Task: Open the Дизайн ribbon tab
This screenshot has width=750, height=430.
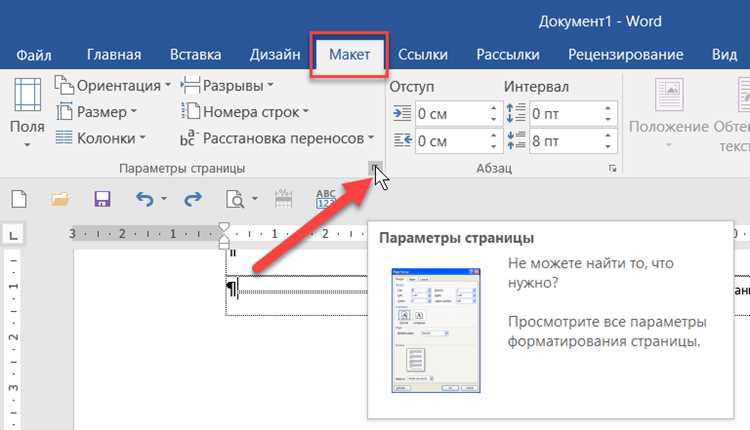Action: pos(275,55)
